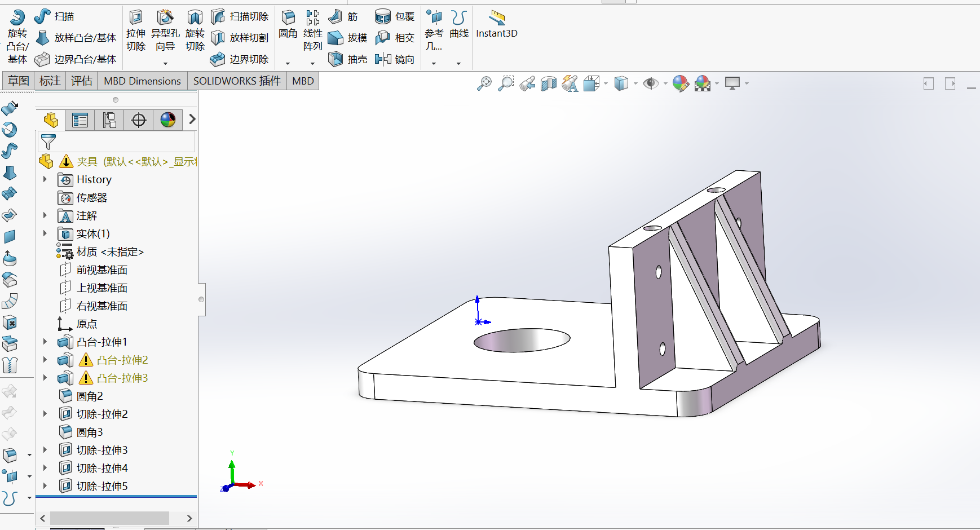Viewport: 980px width, 530px height.
Task: Select the 前视基准面 plane
Action: click(x=94, y=270)
